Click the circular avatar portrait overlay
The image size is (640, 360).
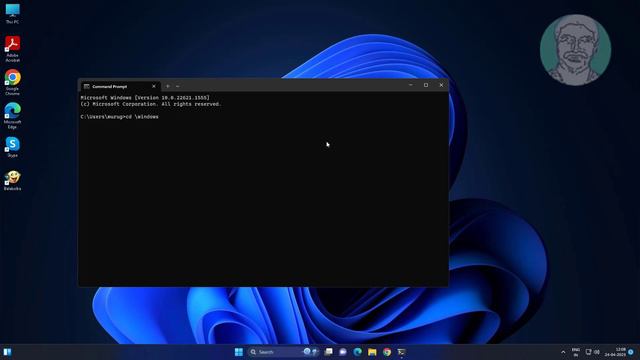coord(576,50)
